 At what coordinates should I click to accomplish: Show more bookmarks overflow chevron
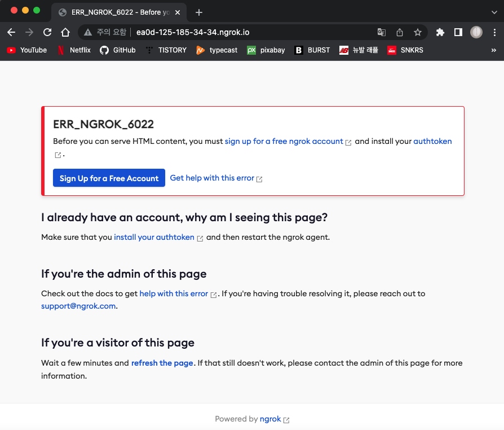click(493, 50)
